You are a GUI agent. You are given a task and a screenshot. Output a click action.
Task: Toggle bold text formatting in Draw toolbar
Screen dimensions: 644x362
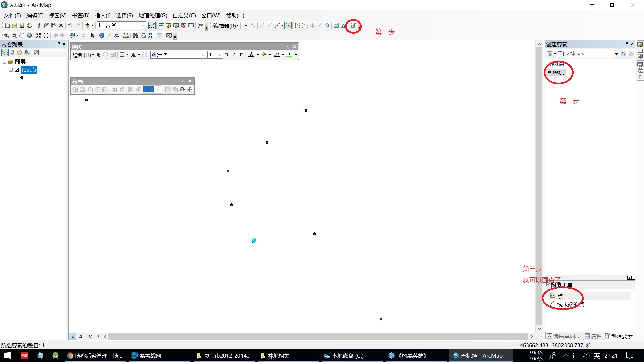pos(227,55)
